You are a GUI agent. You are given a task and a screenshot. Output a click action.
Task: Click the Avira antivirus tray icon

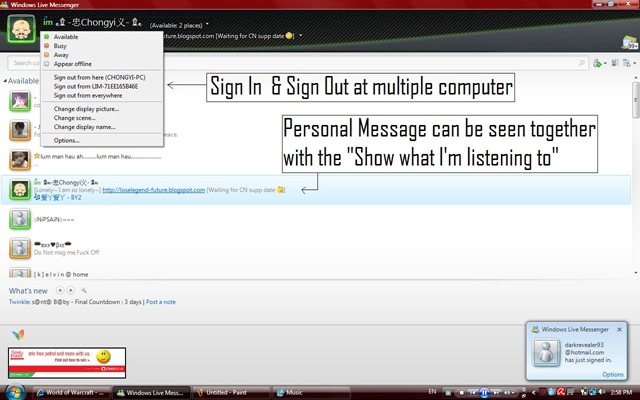click(x=561, y=392)
